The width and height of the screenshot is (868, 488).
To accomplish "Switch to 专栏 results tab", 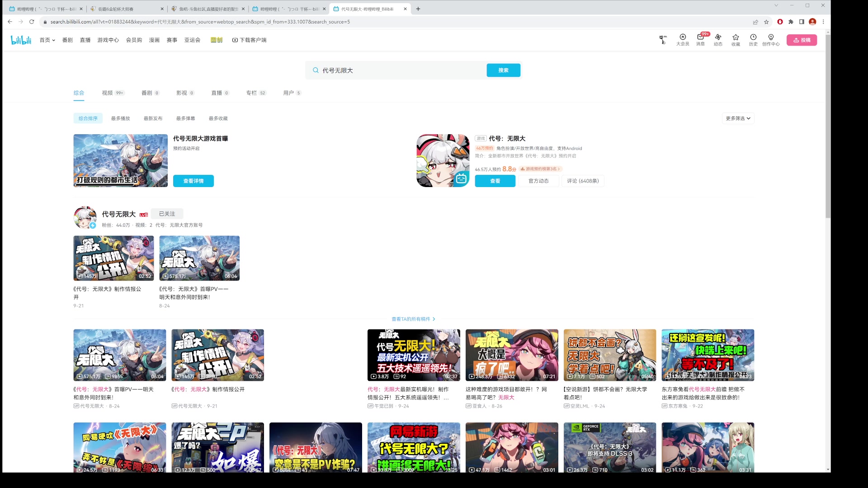I will click(256, 93).
